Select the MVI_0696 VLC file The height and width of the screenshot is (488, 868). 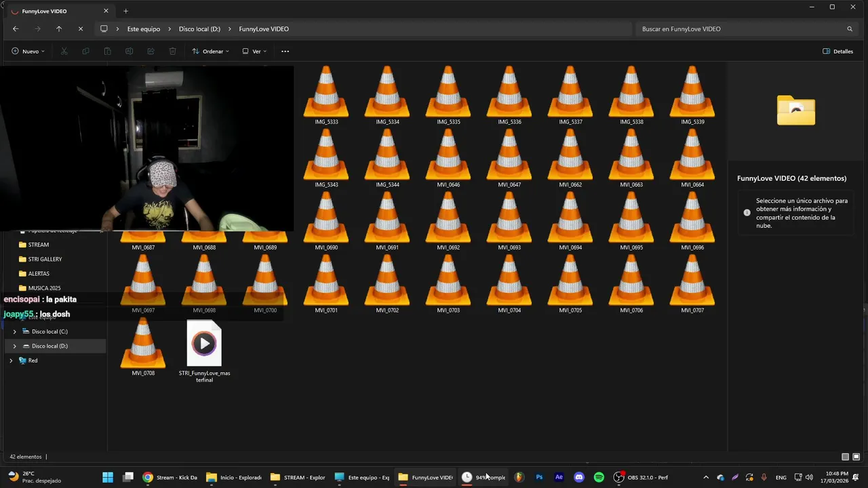coord(692,221)
